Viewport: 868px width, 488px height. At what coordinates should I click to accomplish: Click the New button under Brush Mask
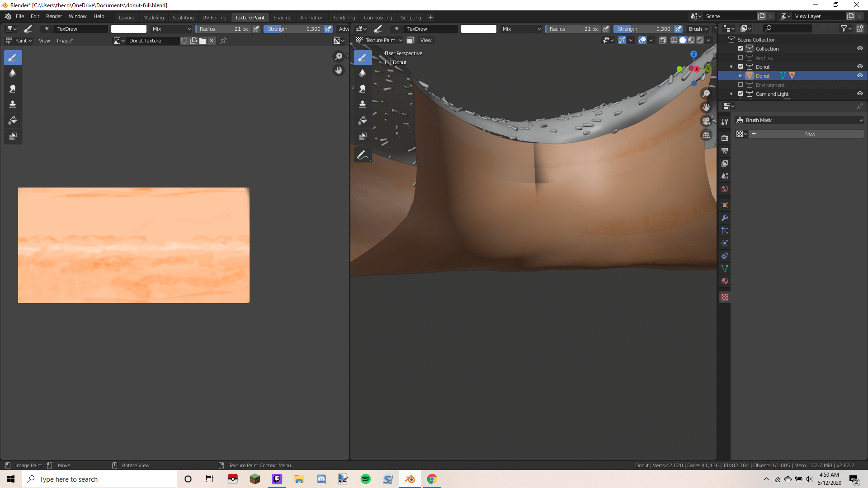coord(809,134)
